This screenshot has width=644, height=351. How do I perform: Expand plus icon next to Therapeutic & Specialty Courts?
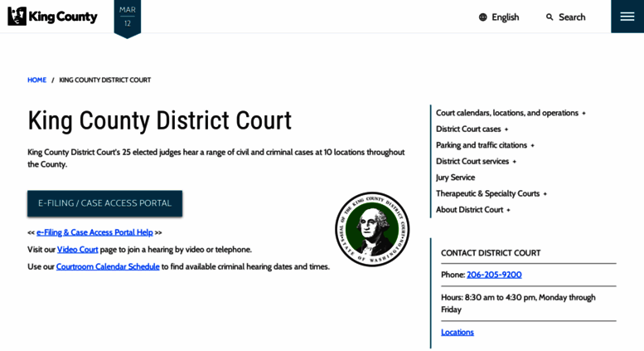tap(545, 194)
